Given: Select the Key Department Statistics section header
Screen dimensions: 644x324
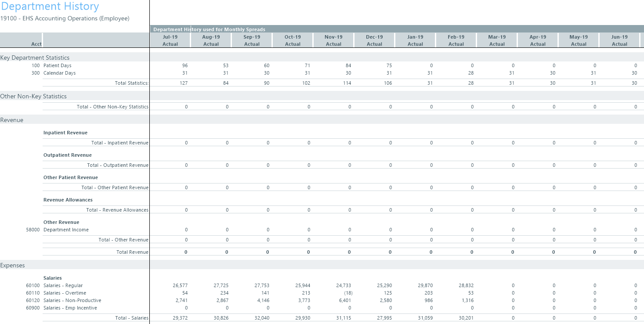Looking at the screenshot, I should tap(35, 58).
